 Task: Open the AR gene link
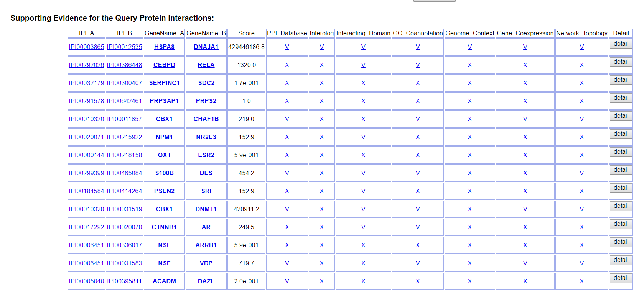coord(206,227)
